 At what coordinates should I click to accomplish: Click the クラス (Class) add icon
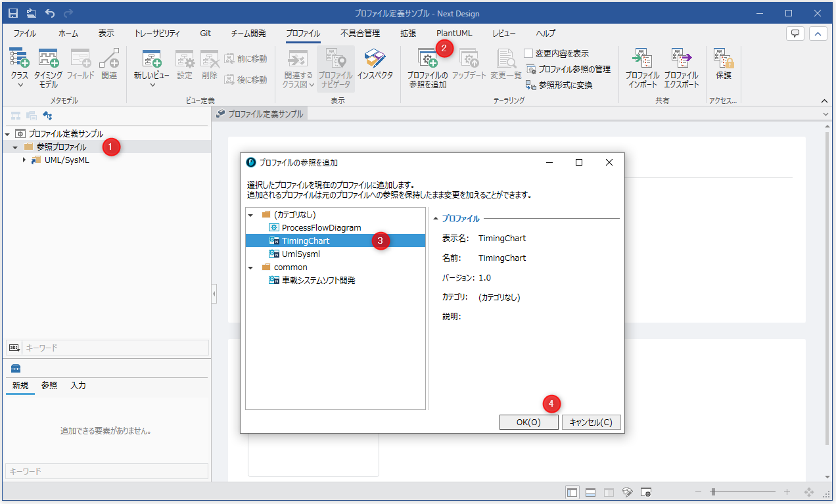[20, 58]
